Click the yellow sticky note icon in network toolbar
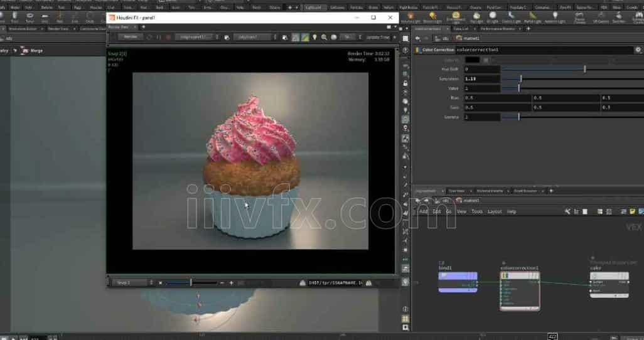This screenshot has width=644, height=340. click(633, 211)
